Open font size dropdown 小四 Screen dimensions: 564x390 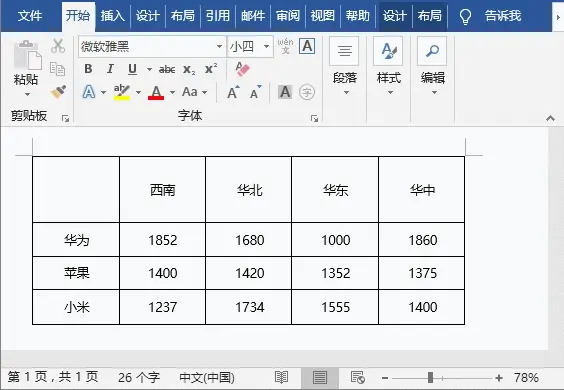tap(267, 46)
